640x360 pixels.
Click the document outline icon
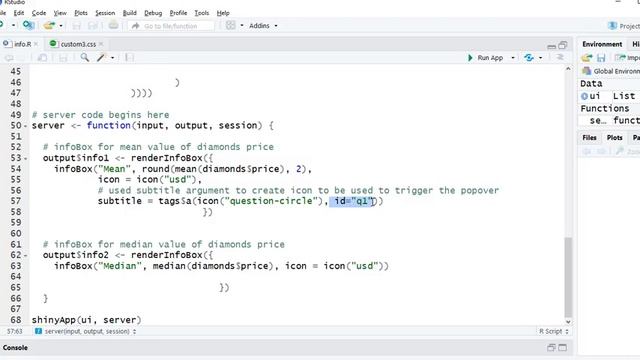click(x=560, y=58)
